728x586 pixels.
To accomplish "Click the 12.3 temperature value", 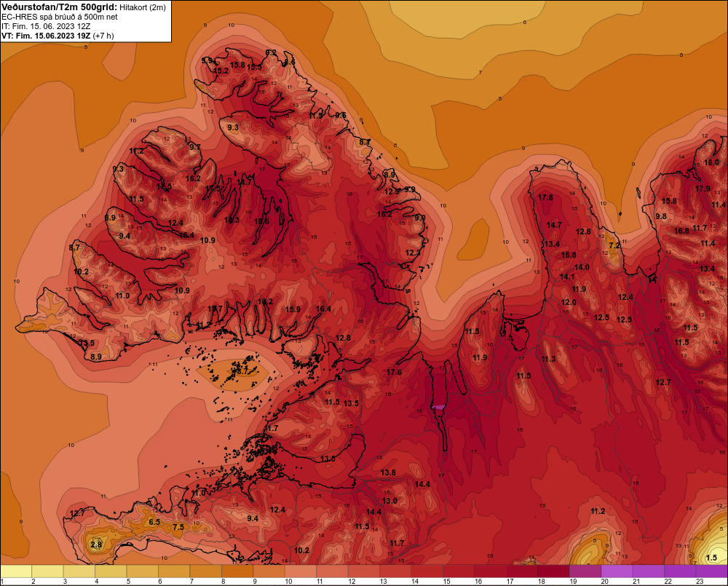I will pos(413,253).
